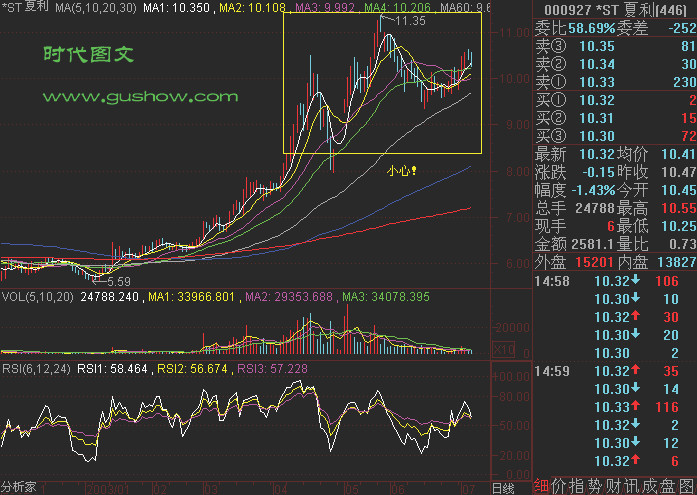
Task: Click the 涨跌 -0.15 value
Action: [x=598, y=172]
